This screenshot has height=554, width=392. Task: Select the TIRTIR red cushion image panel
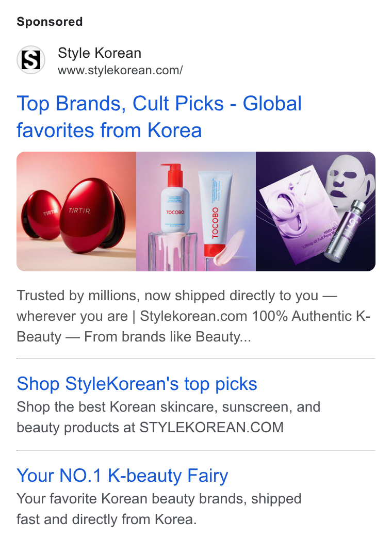click(x=76, y=211)
